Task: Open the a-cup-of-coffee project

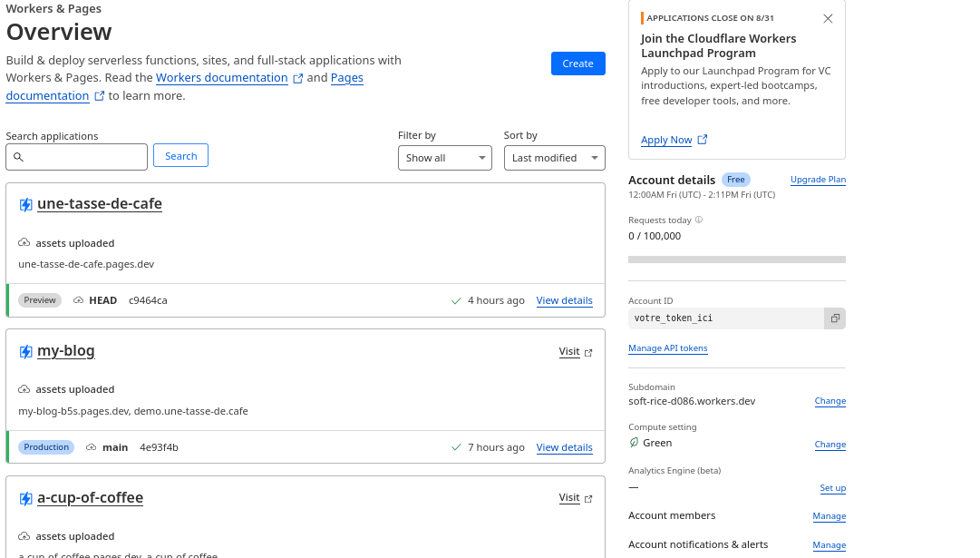Action: [x=90, y=498]
